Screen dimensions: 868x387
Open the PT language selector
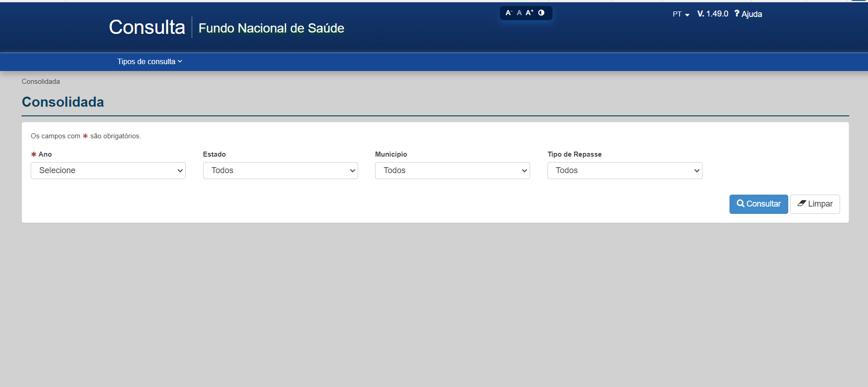click(x=681, y=14)
